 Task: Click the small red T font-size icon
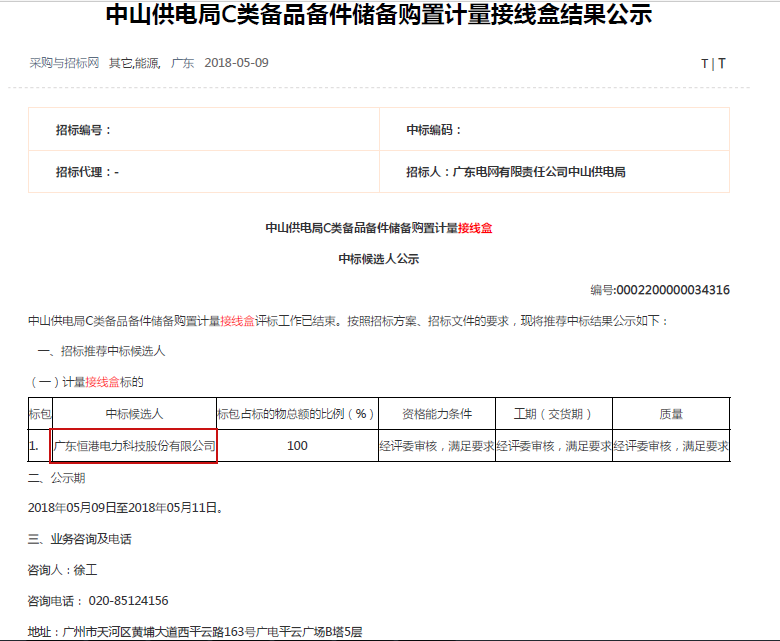point(704,64)
